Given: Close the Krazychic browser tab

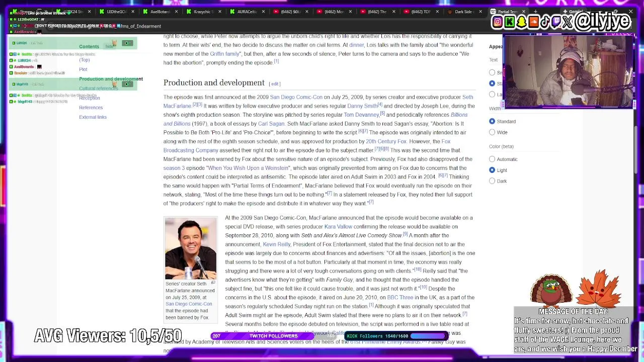Looking at the screenshot, I should point(220,12).
